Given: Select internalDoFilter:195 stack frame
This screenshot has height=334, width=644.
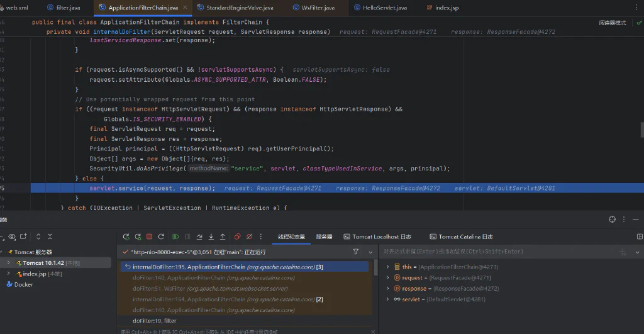Looking at the screenshot, I should click(245, 267).
